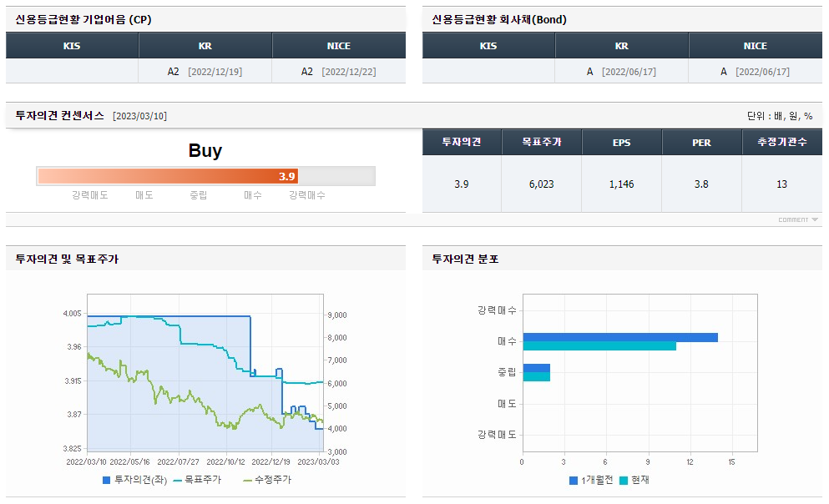Click the Buy consensus label

205,150
